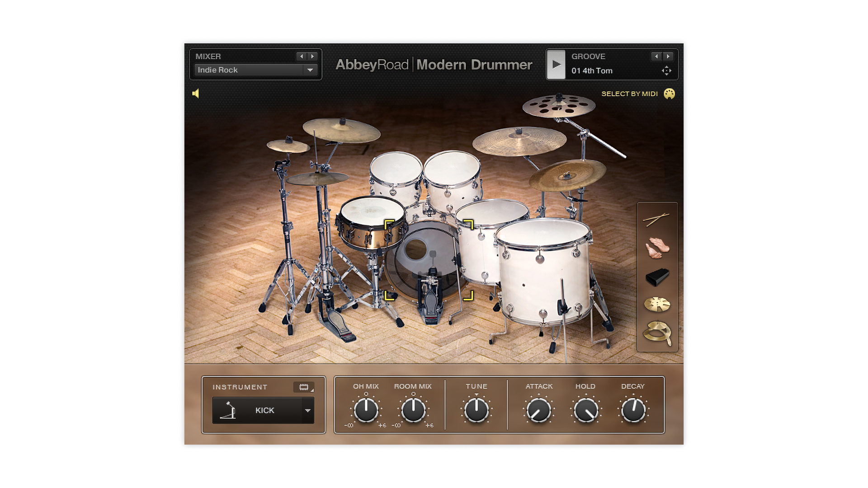Image resolution: width=868 pixels, height=488 pixels.
Task: Select previous mixer preset with left arrow
Action: pos(302,56)
